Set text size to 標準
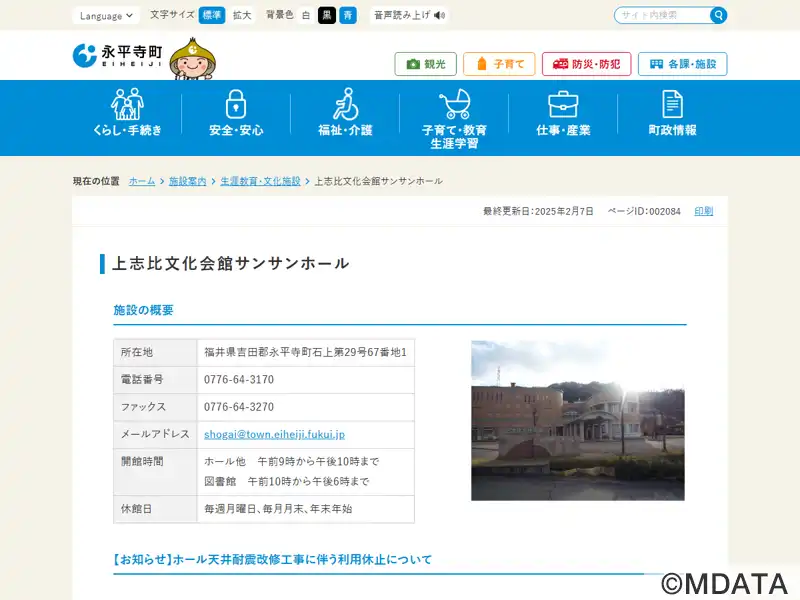This screenshot has width=800, height=600. coord(212,15)
